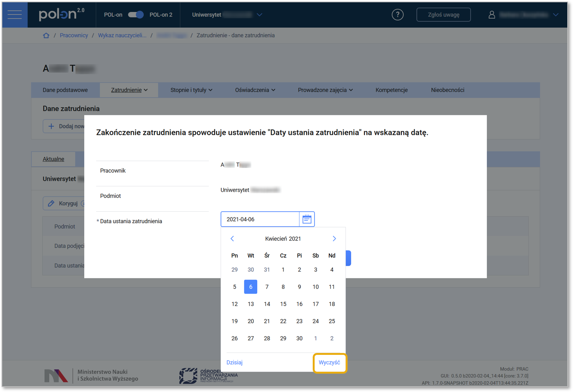The height and width of the screenshot is (392, 573).
Task: Click the Kwiecień 2021 month header
Action: click(283, 238)
